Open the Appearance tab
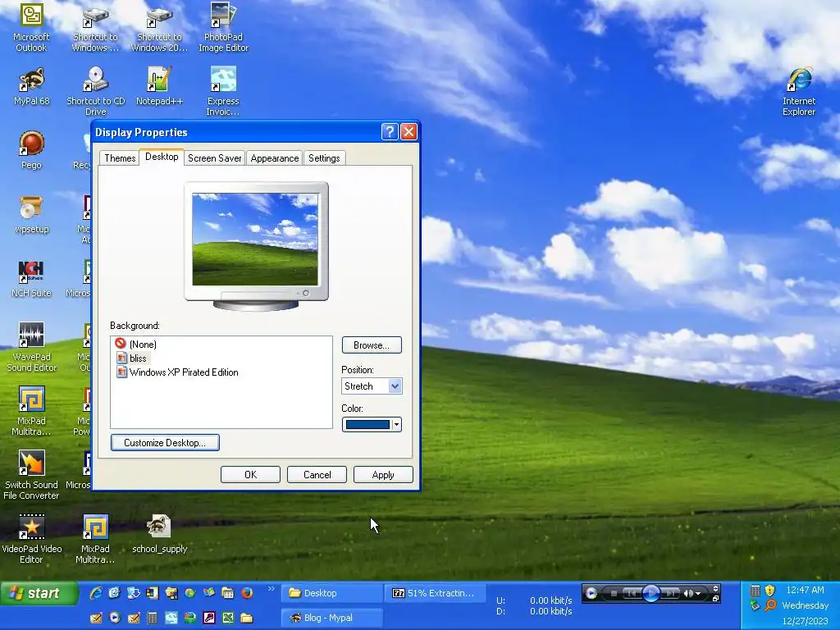 (x=274, y=158)
